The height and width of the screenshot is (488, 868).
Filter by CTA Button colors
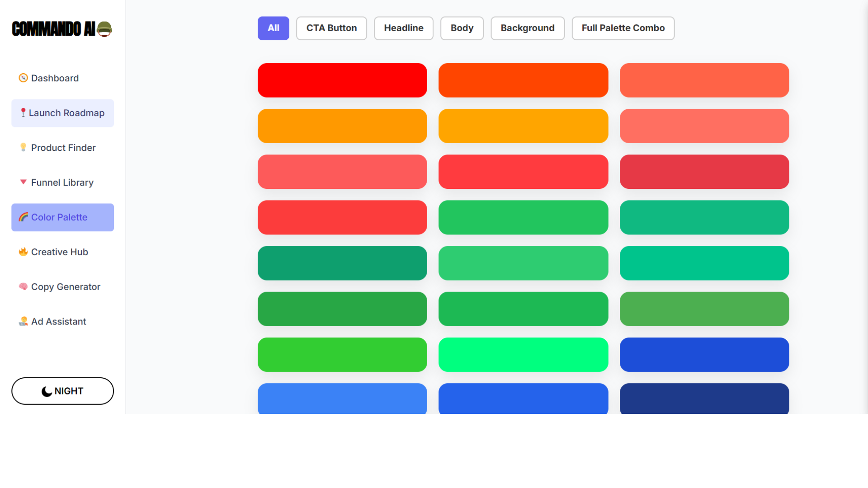(331, 28)
